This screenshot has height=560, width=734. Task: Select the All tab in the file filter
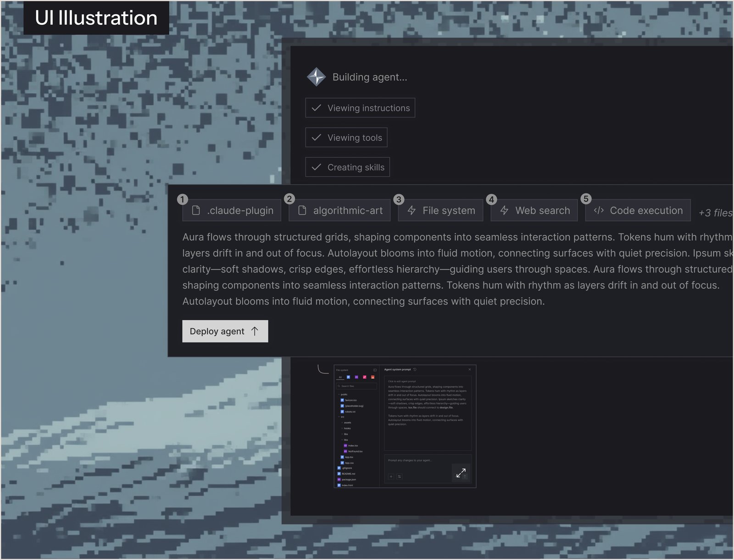click(x=340, y=377)
